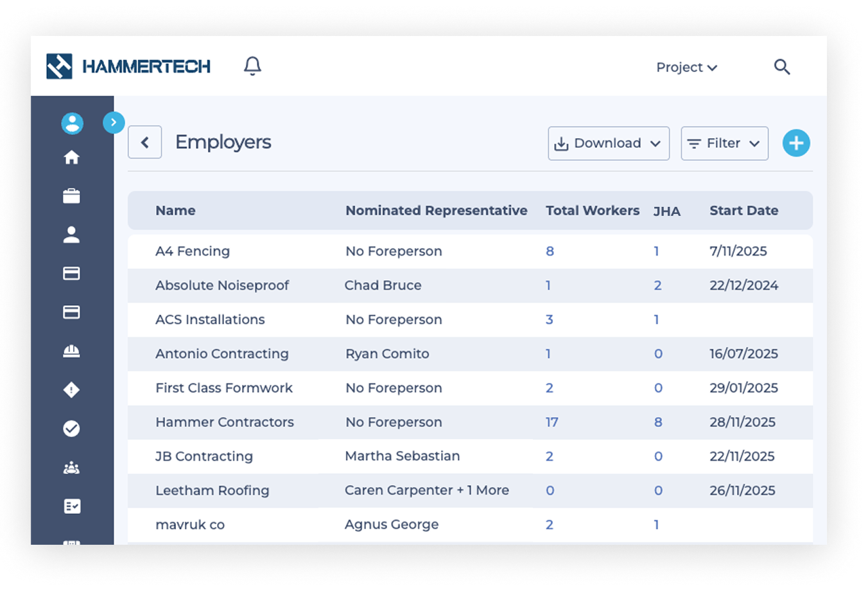Add a new employer with the plus button
Image resolution: width=868 pixels, height=591 pixels.
tap(796, 143)
